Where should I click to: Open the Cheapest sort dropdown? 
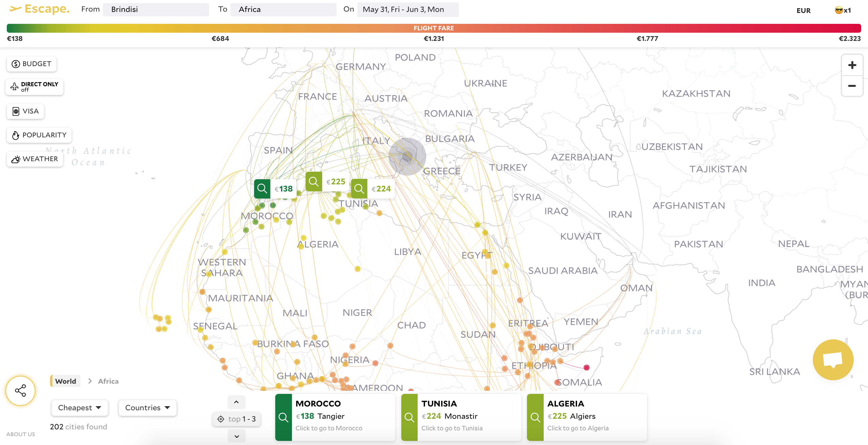80,408
